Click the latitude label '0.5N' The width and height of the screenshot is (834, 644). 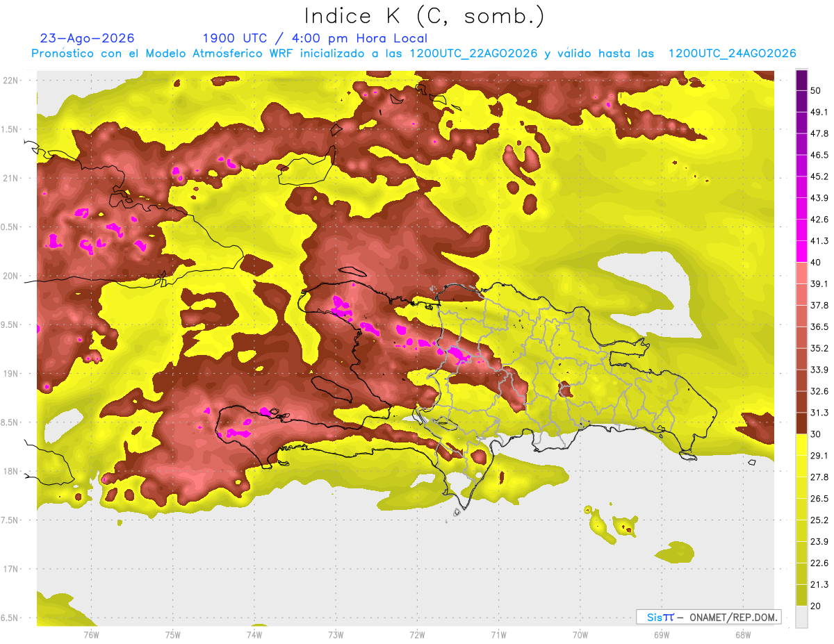point(10,226)
